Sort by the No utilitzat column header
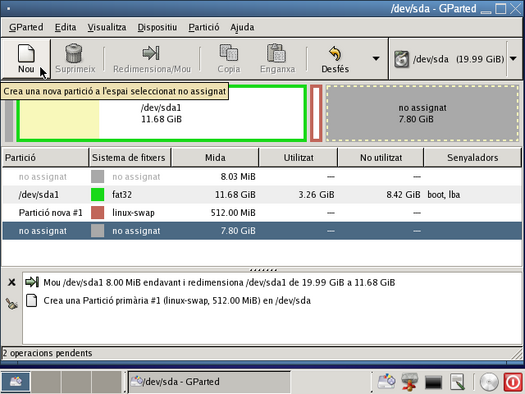Screen dimensions: 525x394 [x=381, y=157]
